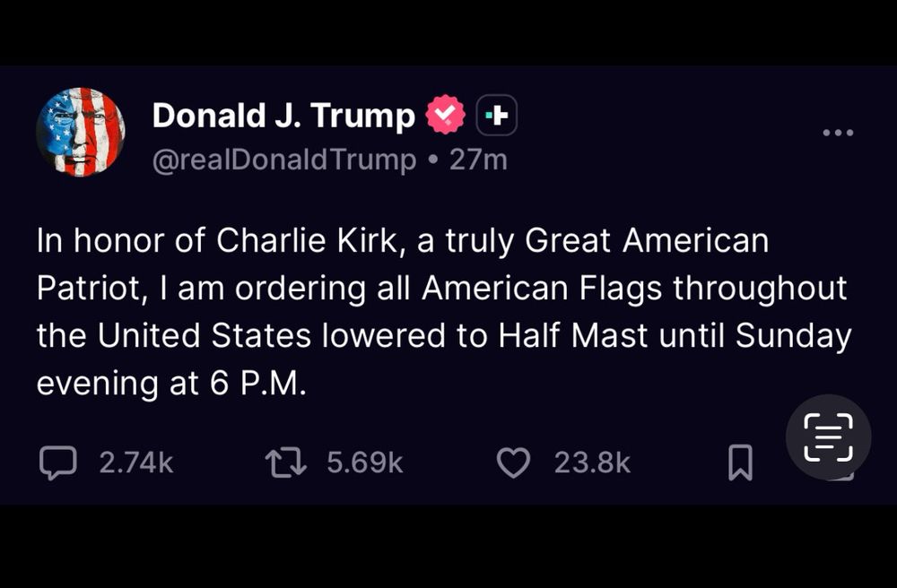Toggle the heart to unlike the tweet
Image resolution: width=897 pixels, height=588 pixels.
pyautogui.click(x=513, y=462)
